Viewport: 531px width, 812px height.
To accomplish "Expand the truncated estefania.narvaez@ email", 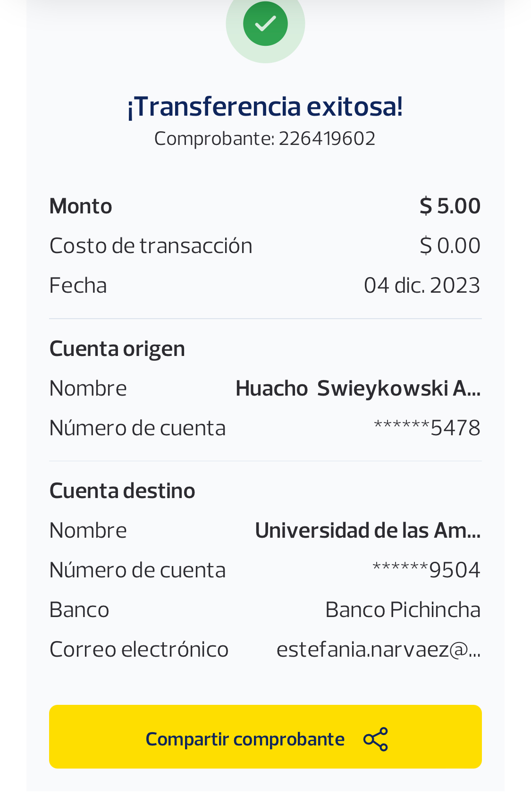I will tap(378, 650).
